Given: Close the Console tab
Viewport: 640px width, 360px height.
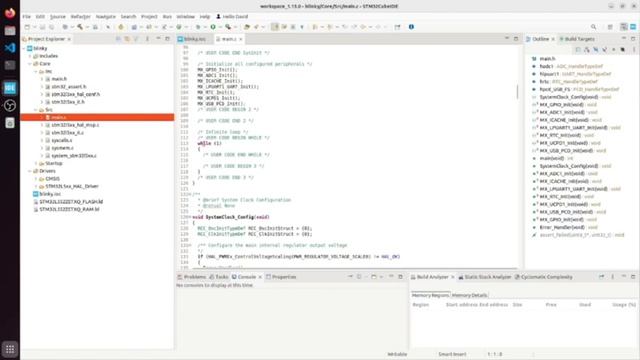Looking at the screenshot, I should (x=260, y=277).
